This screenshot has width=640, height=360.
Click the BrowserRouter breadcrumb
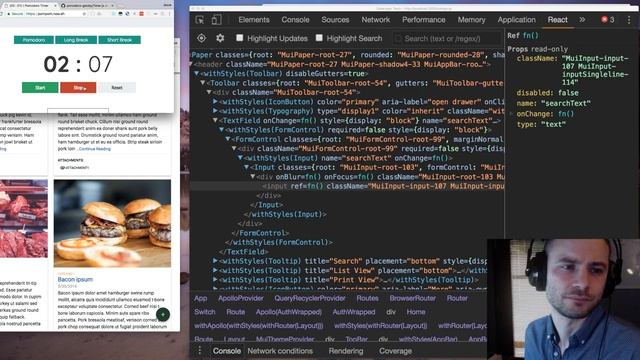(x=412, y=298)
